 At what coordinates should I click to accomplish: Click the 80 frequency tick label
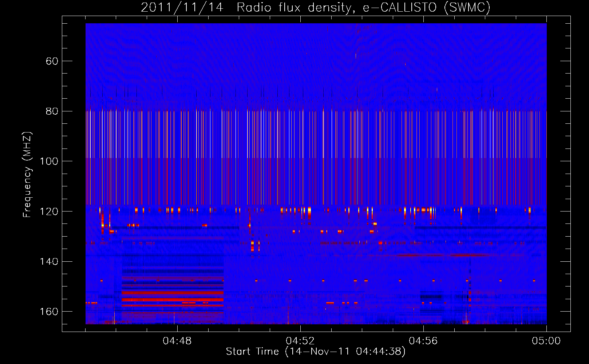52,111
